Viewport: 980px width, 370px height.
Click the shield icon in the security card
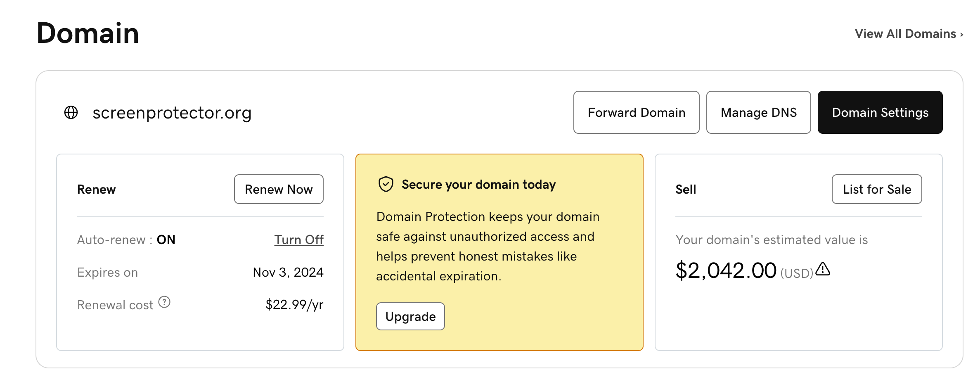[386, 184]
